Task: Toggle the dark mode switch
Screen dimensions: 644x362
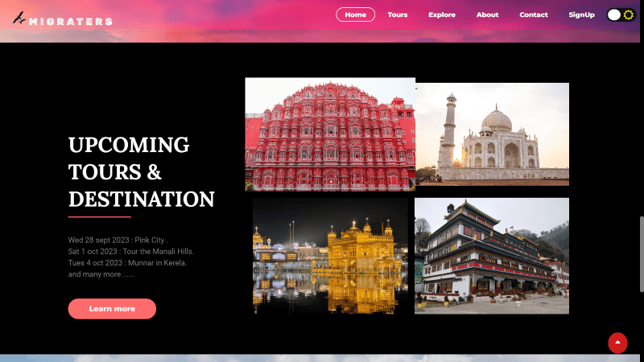Action: coord(621,14)
